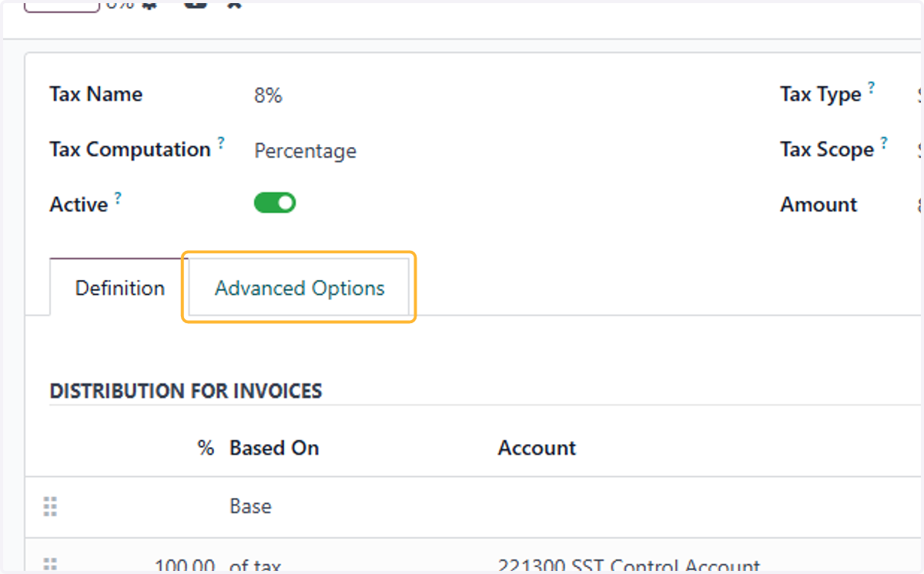
Task: Switch to the Definition tab
Action: [x=119, y=288]
